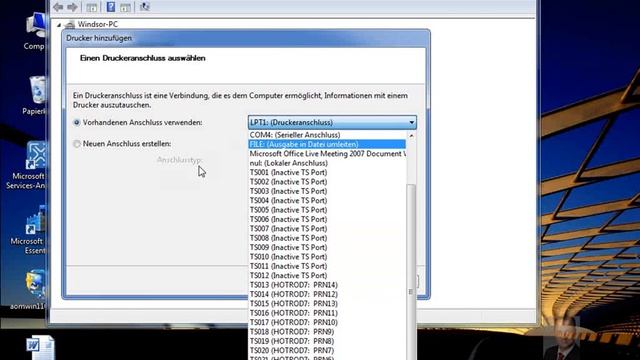Screen dimensions: 640x360
Task: Pick TS007 (Inactive TS Port)
Action: [x=327, y=229]
